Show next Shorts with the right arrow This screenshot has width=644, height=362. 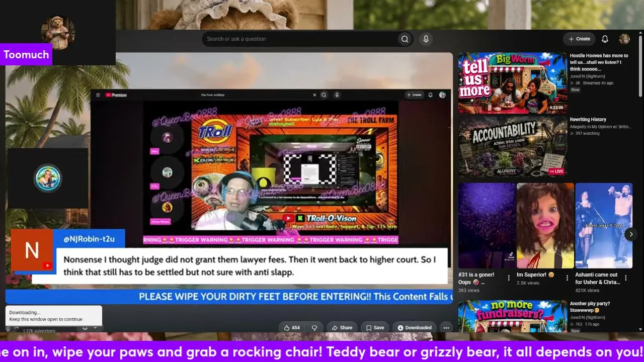[631, 234]
